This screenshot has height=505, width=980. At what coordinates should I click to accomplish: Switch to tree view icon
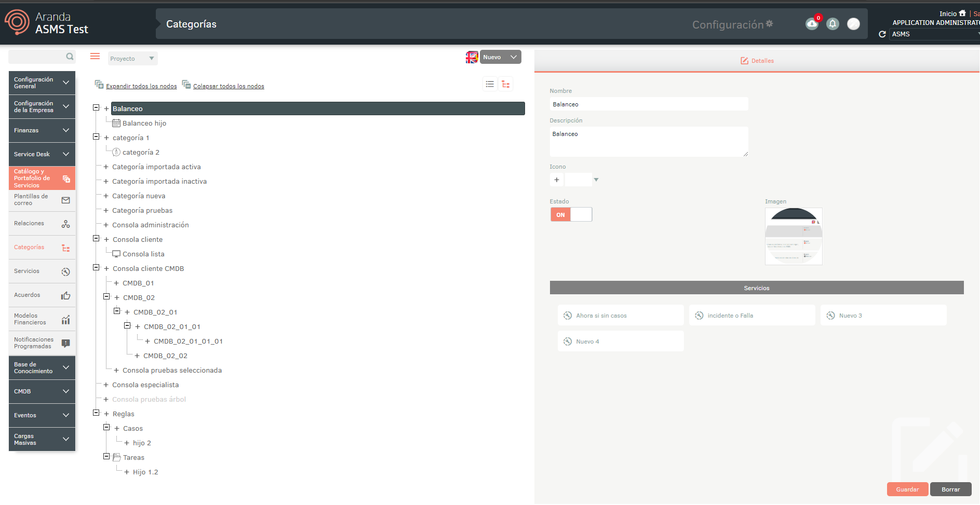(x=506, y=84)
